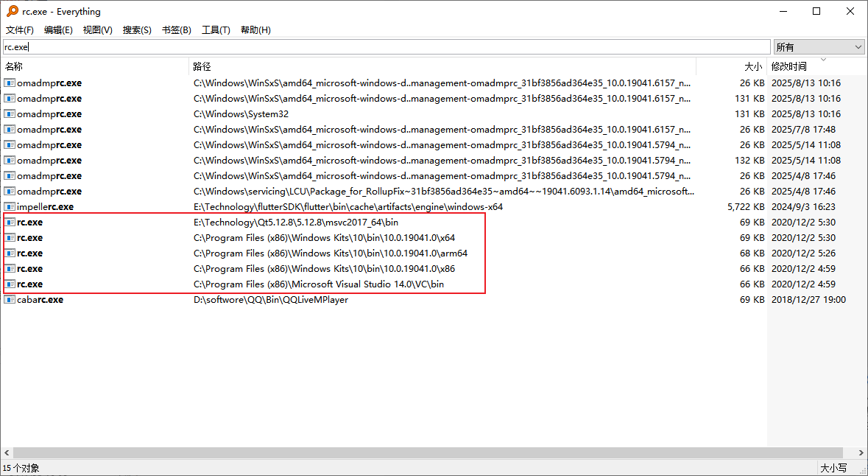Select omadmprc.exe name in servicing\LCU row
The image size is (868, 476).
click(49, 191)
